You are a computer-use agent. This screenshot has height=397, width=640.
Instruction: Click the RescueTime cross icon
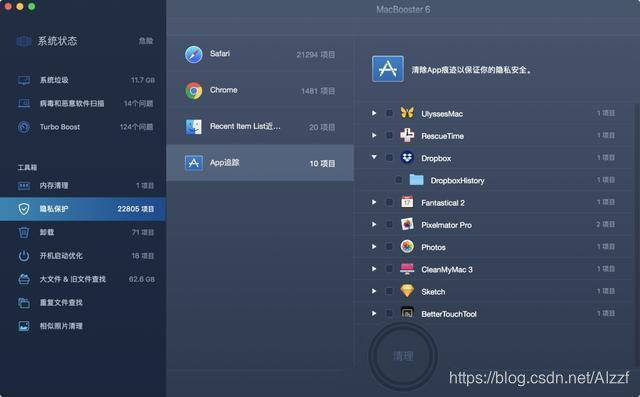pyautogui.click(x=407, y=135)
